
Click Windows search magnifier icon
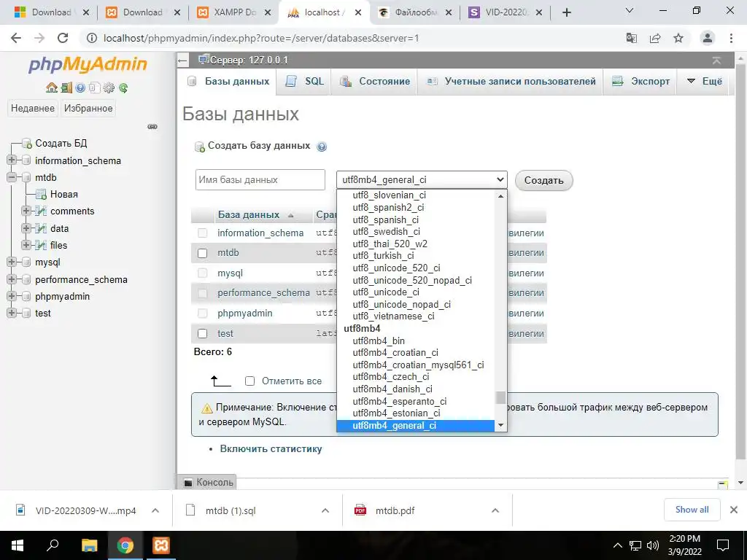click(53, 545)
